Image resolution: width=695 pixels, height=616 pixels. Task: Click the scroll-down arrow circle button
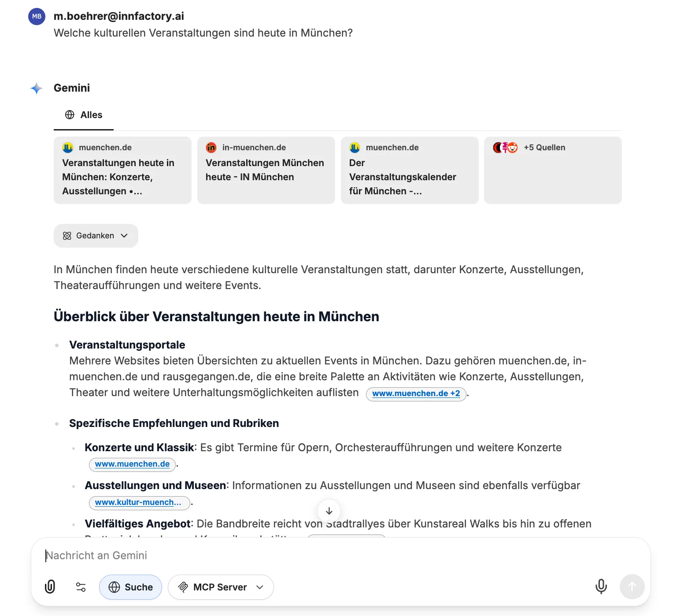tap(329, 511)
